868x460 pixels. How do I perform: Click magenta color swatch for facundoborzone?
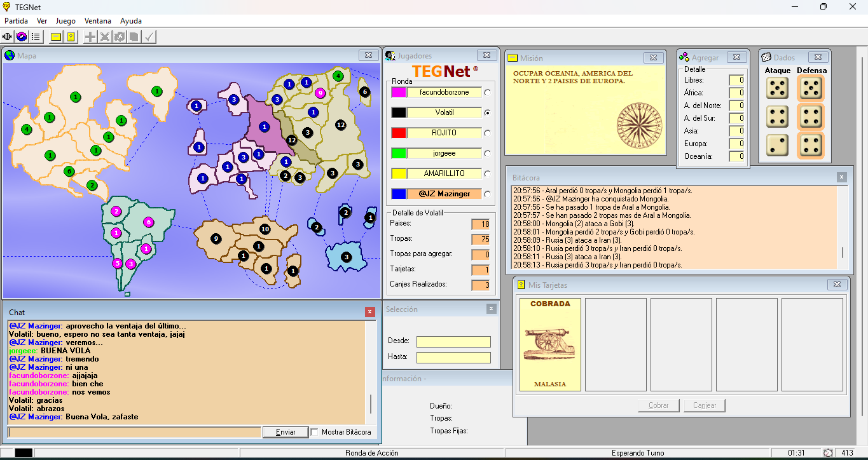[x=399, y=92]
